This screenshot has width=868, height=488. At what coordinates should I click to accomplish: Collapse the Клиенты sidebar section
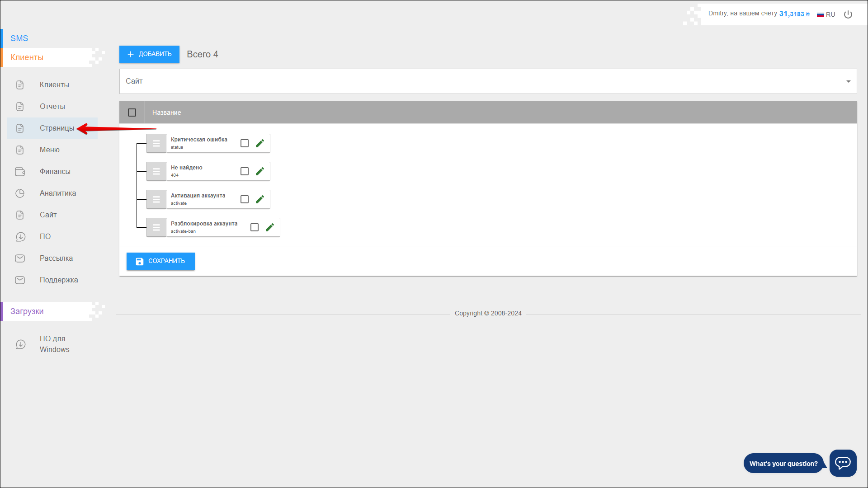click(27, 57)
